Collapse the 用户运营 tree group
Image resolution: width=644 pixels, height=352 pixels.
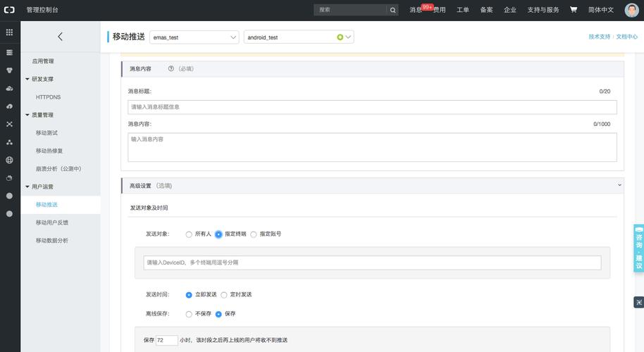pyautogui.click(x=27, y=187)
